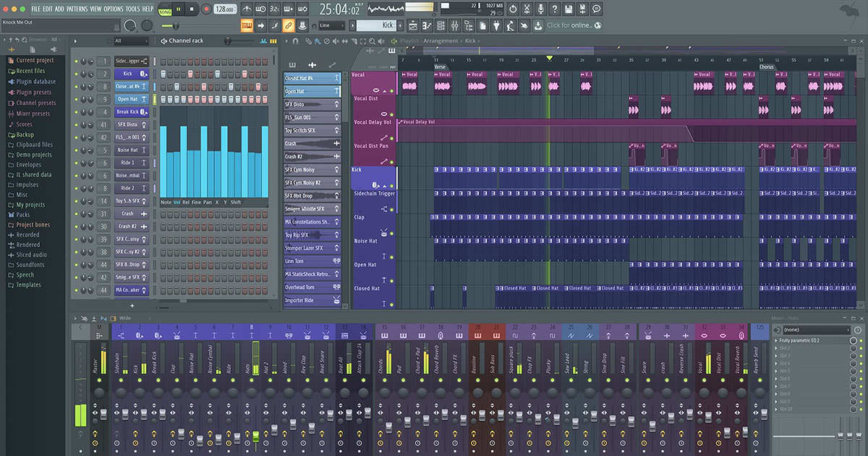868x456 pixels.
Task: Select the audio clips waveform tab icon in picker
Action: 312,65
